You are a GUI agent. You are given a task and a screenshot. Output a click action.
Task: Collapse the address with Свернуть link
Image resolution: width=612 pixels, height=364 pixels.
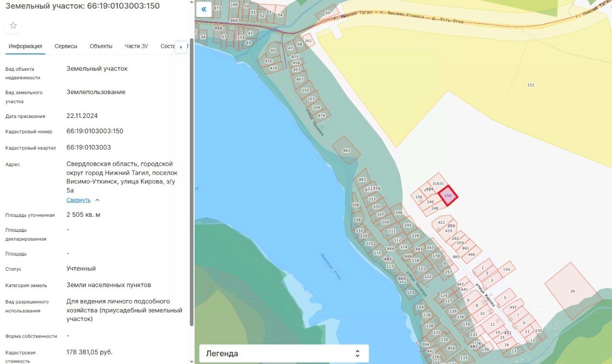(78, 200)
